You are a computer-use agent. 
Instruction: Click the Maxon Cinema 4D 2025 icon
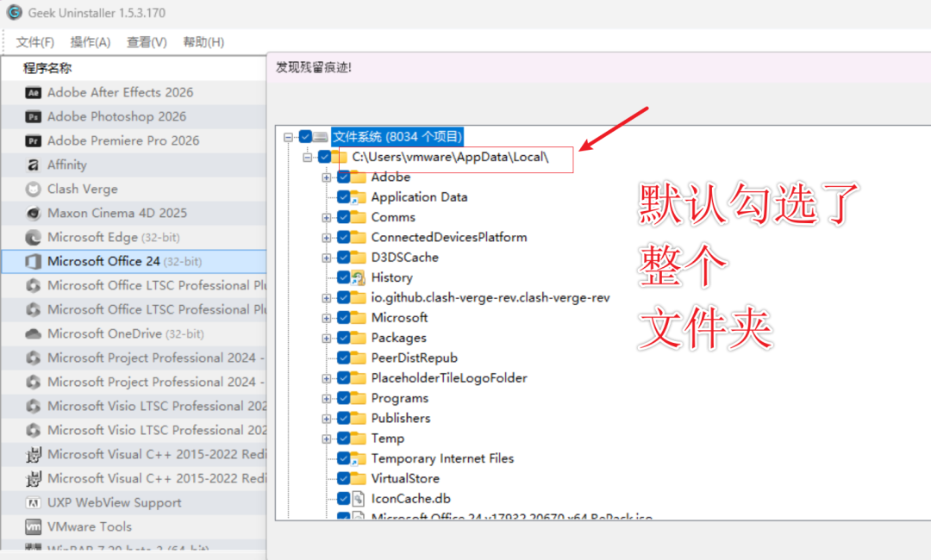pyautogui.click(x=34, y=213)
